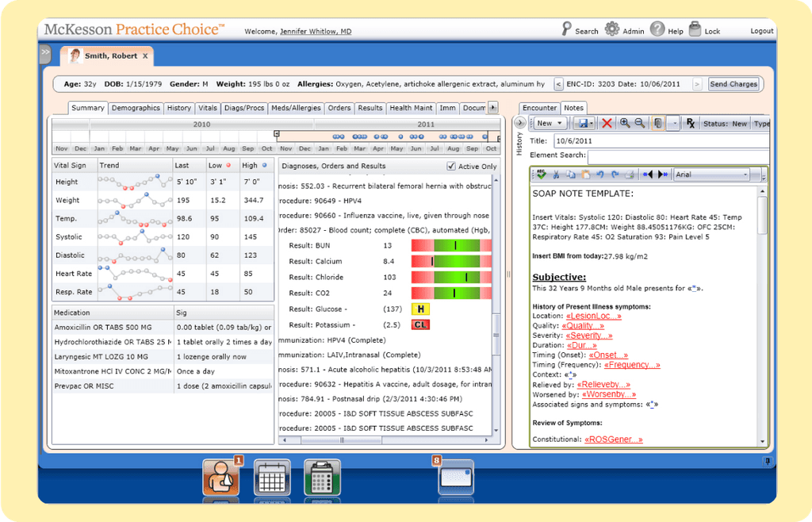
Task: Undo the last edit in the note editor
Action: click(x=601, y=174)
